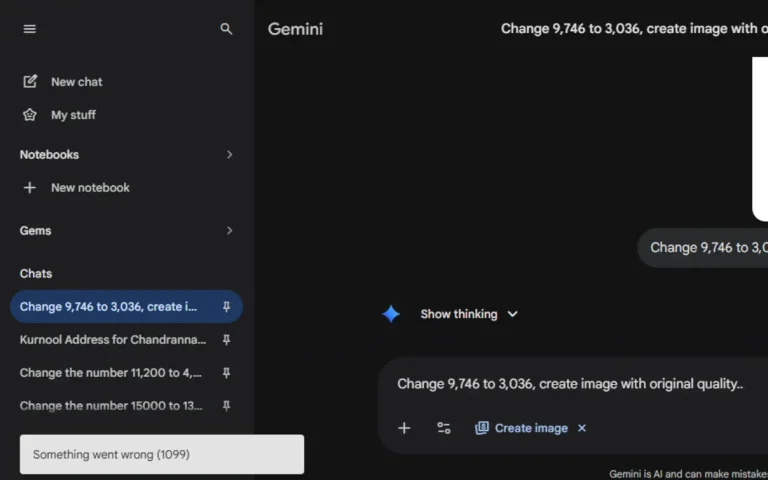Click Create image chip label
This screenshot has height=480, width=768.
531,428
